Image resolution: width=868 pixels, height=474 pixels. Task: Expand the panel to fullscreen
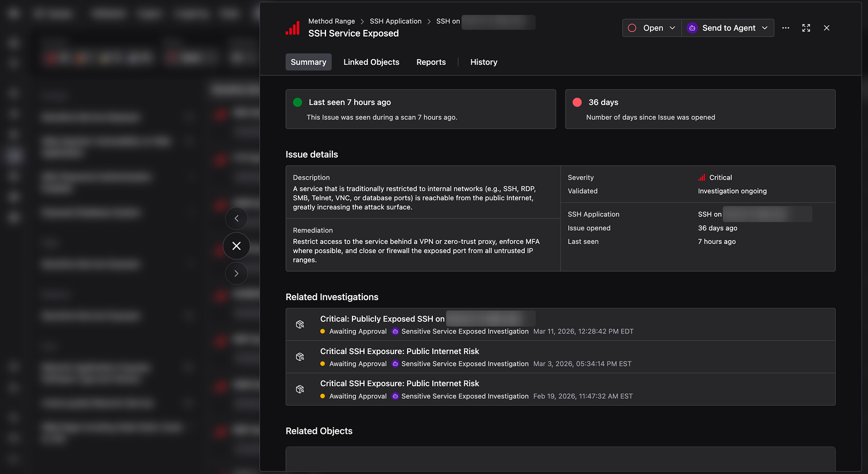(806, 28)
